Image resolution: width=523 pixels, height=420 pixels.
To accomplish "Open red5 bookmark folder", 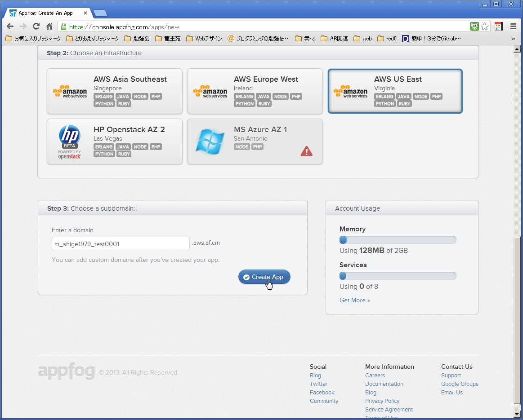I will click(x=387, y=39).
